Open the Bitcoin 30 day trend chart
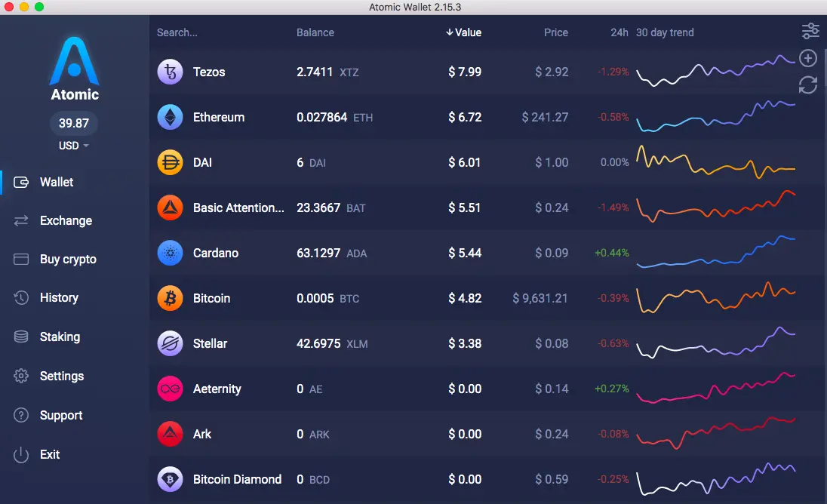The width and height of the screenshot is (827, 504). [716, 298]
